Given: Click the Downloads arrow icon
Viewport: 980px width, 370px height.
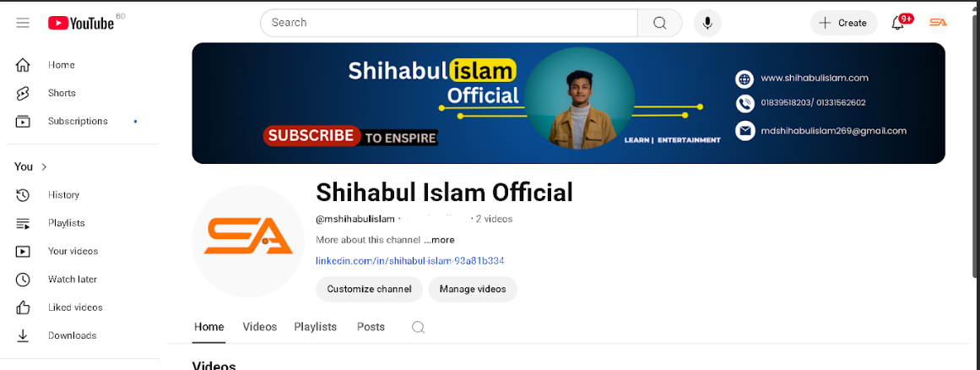Looking at the screenshot, I should tap(23, 335).
